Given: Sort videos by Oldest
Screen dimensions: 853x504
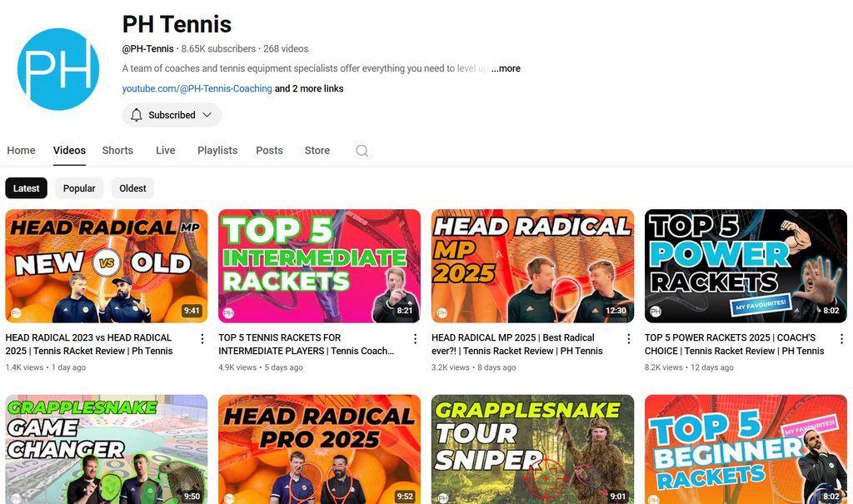Looking at the screenshot, I should [x=132, y=188].
